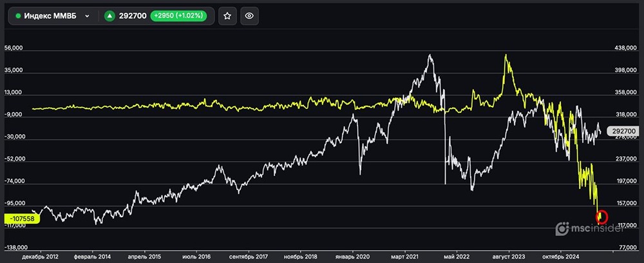
Task: Click the январь 2020 date label
Action: click(353, 256)
